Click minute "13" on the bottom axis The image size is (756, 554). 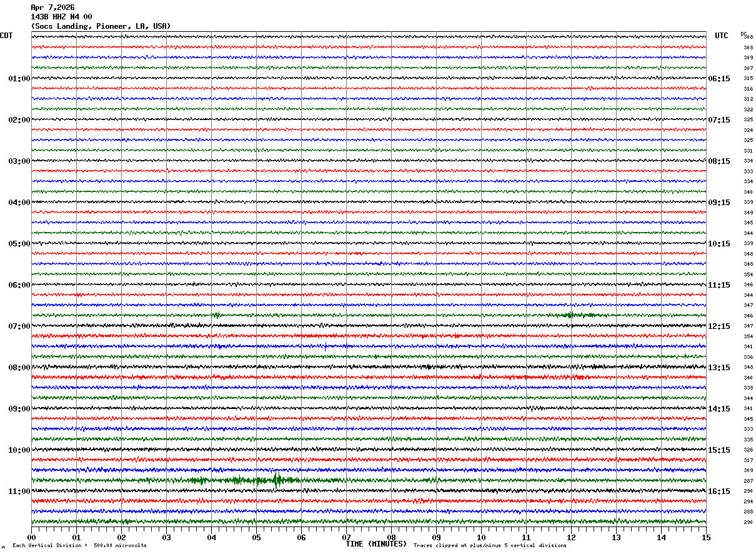click(x=616, y=537)
